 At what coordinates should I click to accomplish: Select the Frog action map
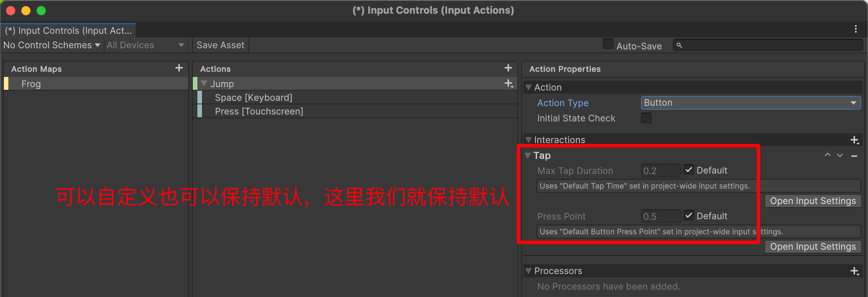(x=96, y=84)
